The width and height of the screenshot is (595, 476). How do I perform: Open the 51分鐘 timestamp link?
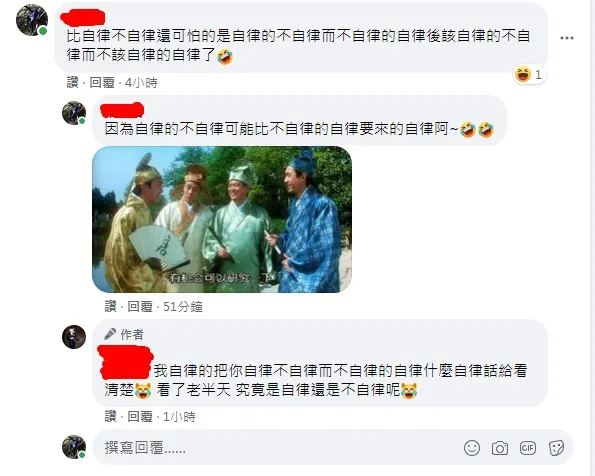coord(183,306)
